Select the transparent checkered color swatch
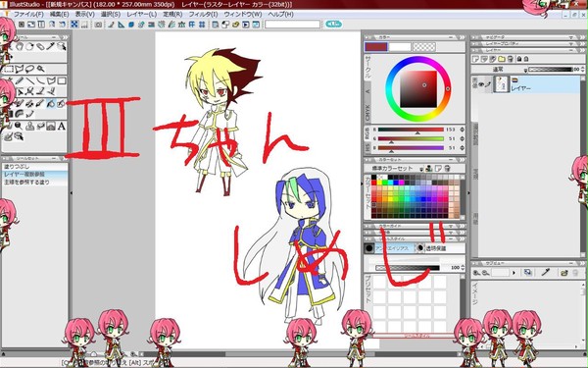 click(x=424, y=46)
